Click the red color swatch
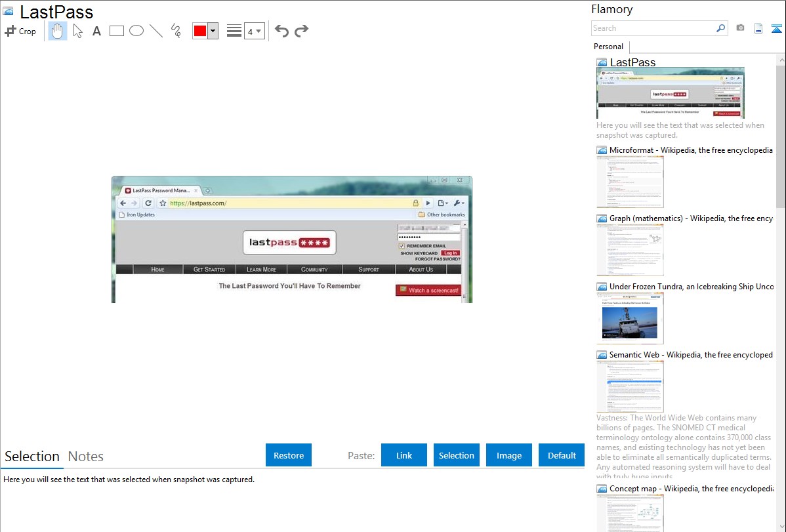The image size is (786, 532). 200,31
